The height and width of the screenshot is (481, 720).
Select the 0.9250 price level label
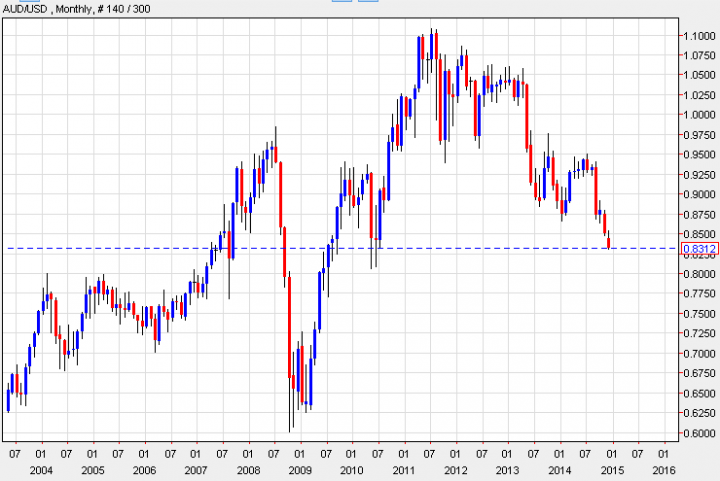point(699,175)
